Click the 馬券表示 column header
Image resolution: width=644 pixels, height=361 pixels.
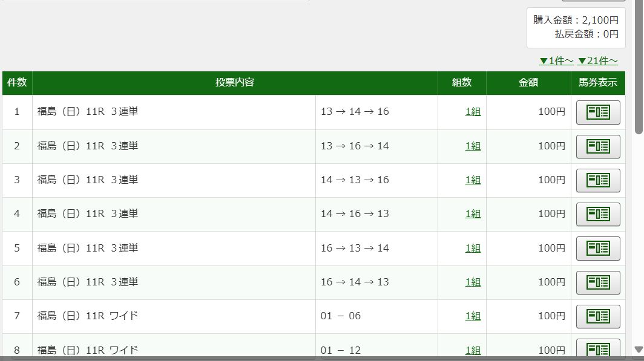click(x=597, y=83)
